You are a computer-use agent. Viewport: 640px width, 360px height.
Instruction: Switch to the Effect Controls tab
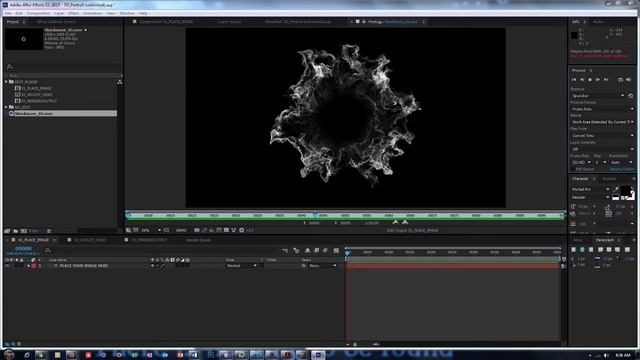tap(56, 22)
